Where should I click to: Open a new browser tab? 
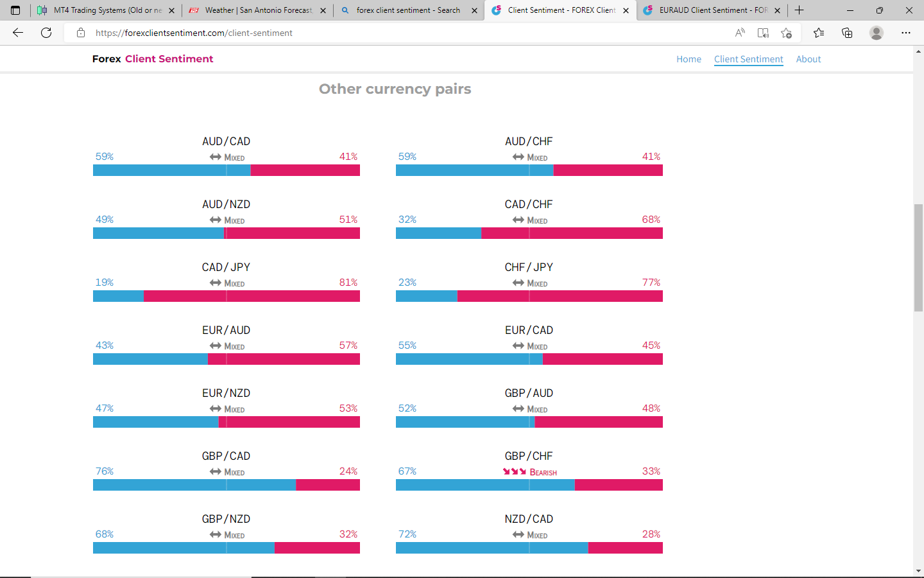800,10
